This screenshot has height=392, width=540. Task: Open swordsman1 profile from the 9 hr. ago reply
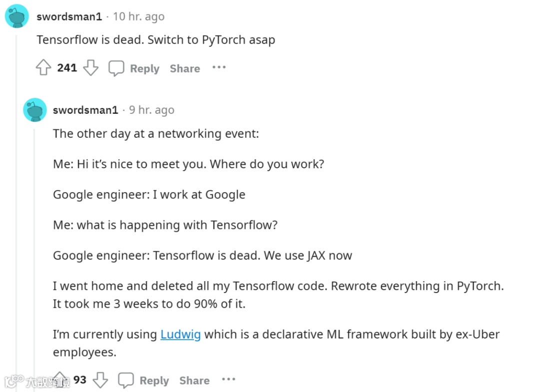click(x=85, y=110)
